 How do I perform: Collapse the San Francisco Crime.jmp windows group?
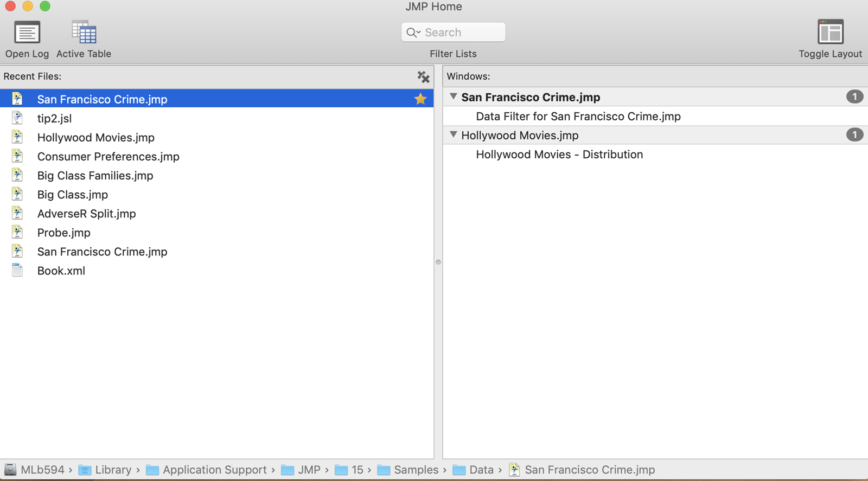(x=453, y=97)
